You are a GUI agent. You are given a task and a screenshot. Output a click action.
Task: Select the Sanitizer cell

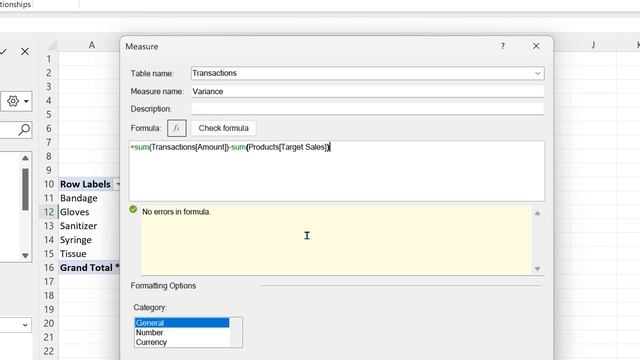point(89,226)
